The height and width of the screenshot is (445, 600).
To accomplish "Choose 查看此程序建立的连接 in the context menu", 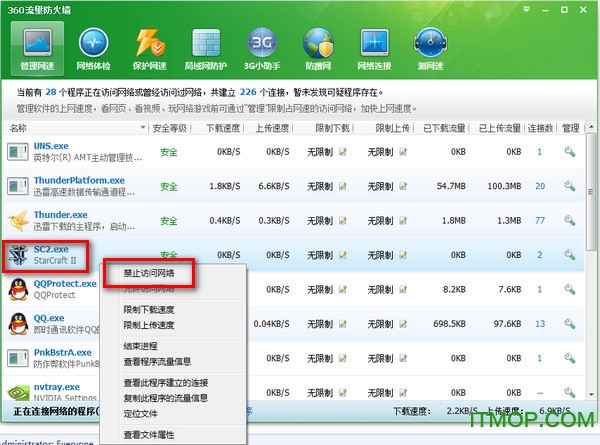I will click(x=166, y=383).
